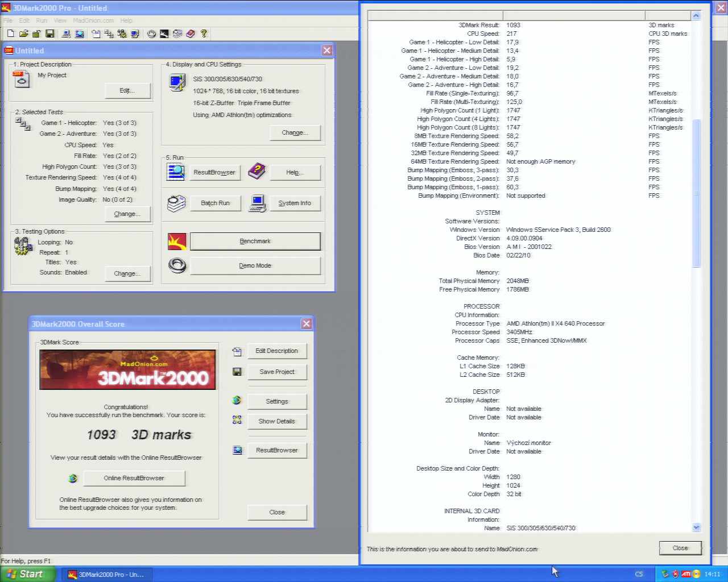Open the ResultBrowser from the Run section
728x582 pixels.
(214, 172)
